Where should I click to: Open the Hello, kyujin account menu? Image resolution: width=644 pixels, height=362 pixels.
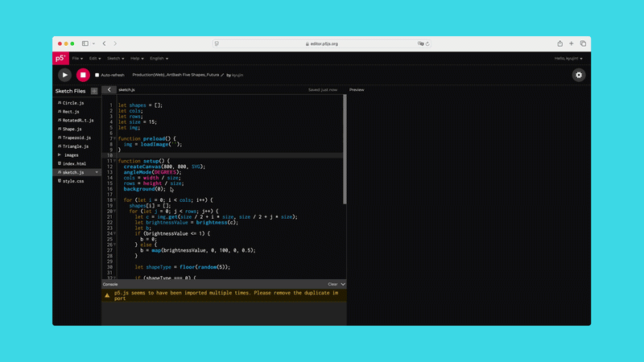pos(568,58)
